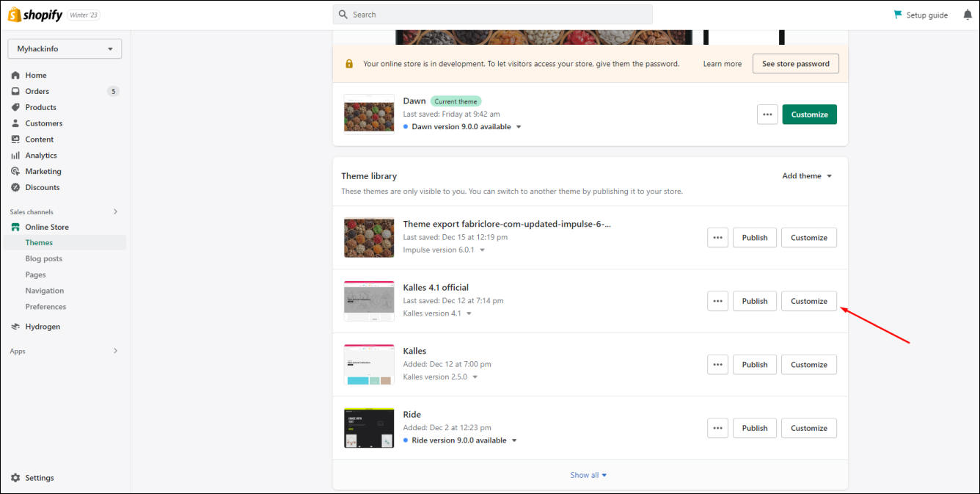The width and height of the screenshot is (980, 494).
Task: Expand Apps section chevron
Action: click(115, 351)
